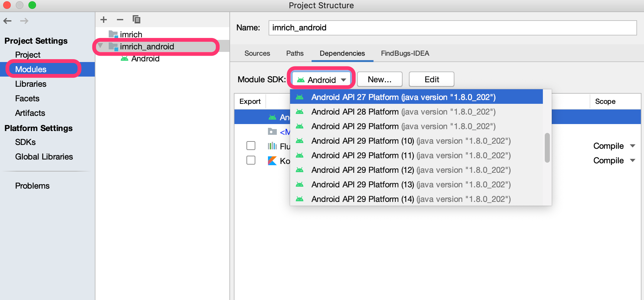The image size is (644, 300).
Task: Switch to the Sources tab
Action: pos(257,53)
